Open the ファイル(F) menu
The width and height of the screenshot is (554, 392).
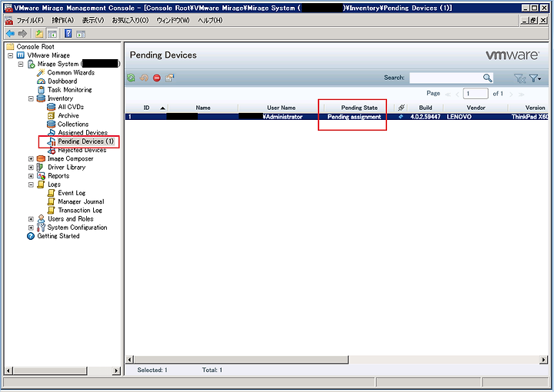[30, 20]
